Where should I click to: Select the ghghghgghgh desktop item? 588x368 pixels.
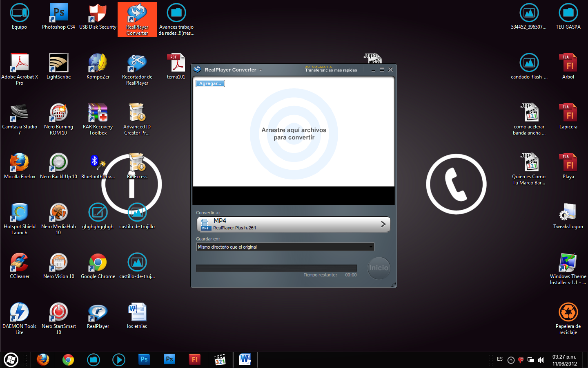[x=98, y=216]
